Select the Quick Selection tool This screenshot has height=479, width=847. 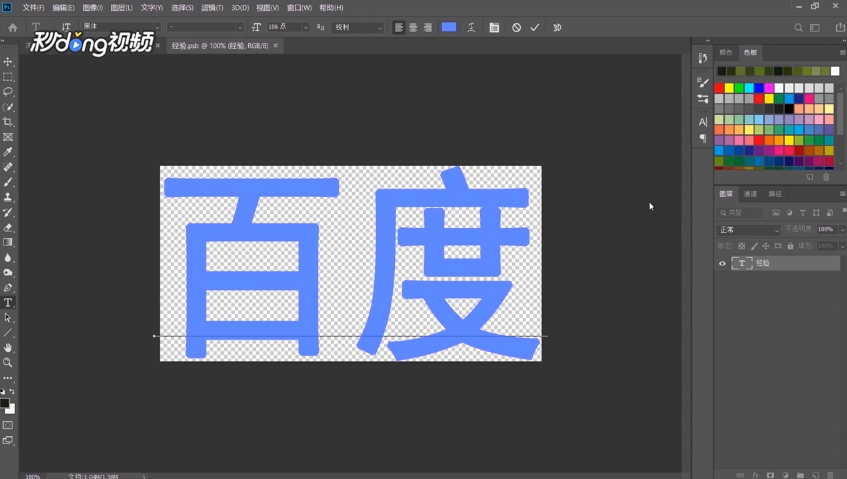[8, 107]
